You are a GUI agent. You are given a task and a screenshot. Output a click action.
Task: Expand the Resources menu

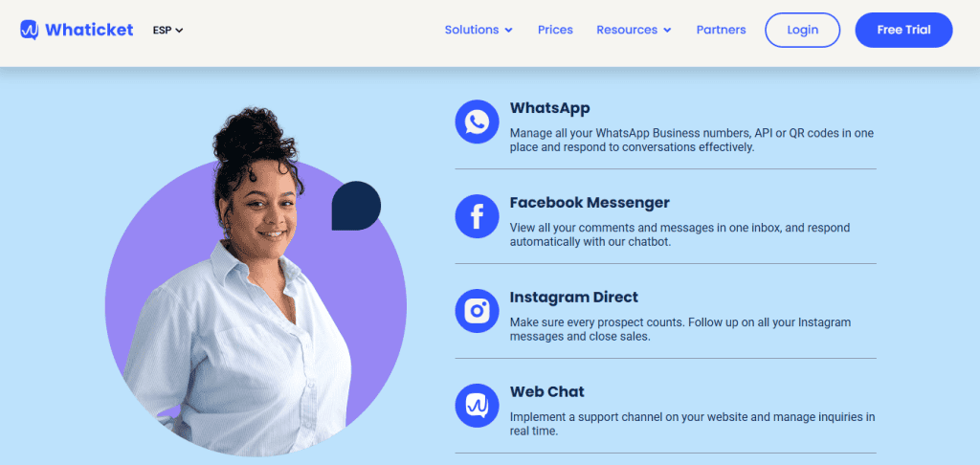pyautogui.click(x=634, y=30)
